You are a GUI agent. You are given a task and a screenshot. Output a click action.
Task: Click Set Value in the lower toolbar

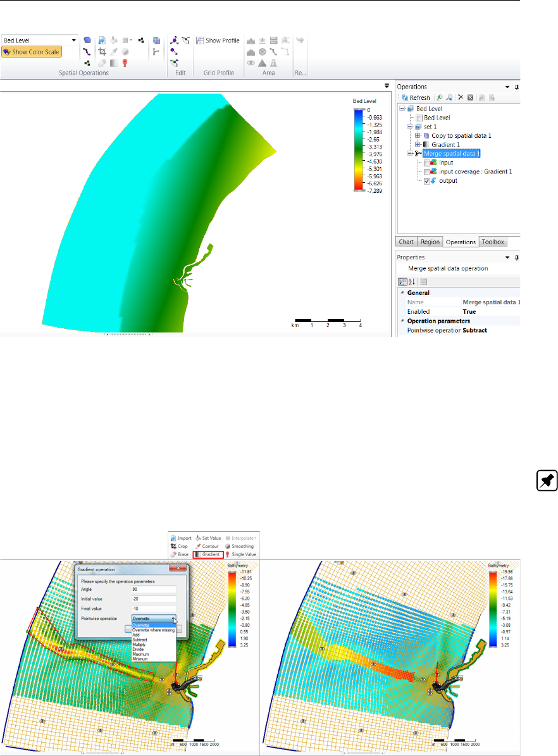208,538
